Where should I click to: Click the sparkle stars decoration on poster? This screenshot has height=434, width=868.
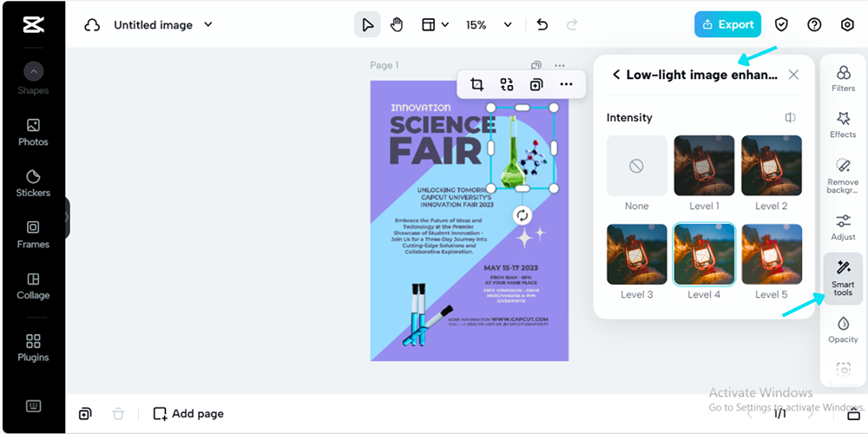pos(530,236)
